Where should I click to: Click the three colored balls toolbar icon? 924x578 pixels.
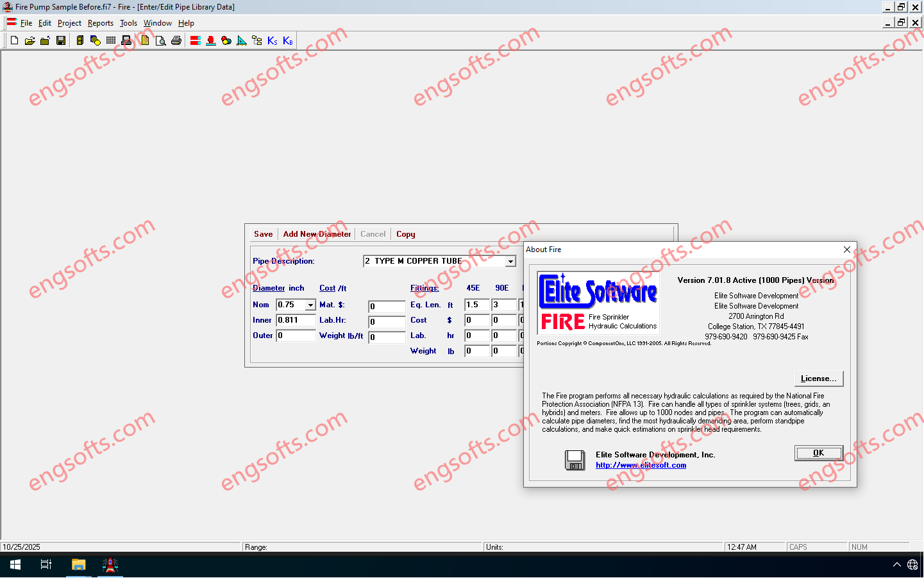pyautogui.click(x=226, y=40)
